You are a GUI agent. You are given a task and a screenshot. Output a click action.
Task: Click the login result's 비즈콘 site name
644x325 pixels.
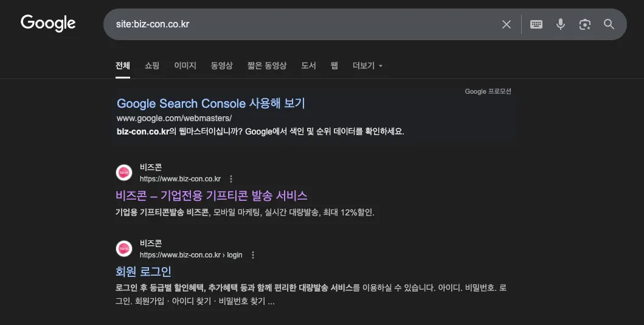click(151, 243)
